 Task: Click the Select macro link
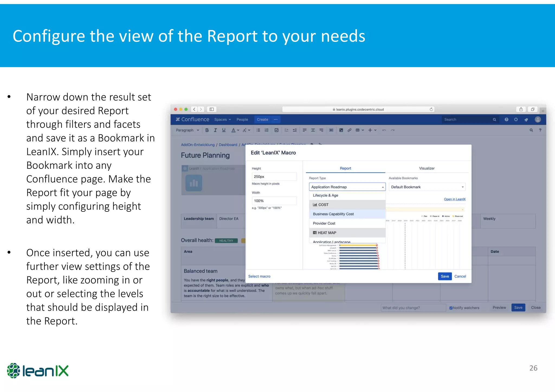pos(259,276)
